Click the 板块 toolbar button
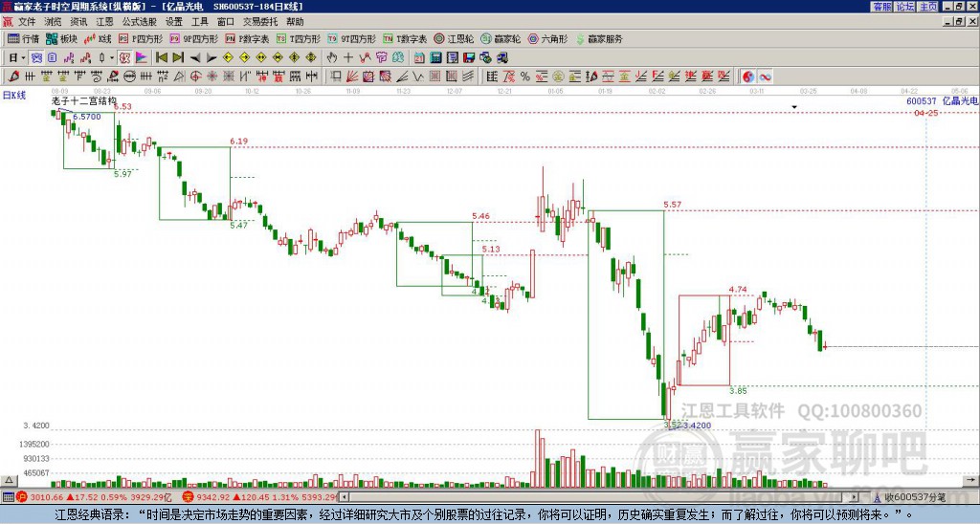 coord(61,38)
